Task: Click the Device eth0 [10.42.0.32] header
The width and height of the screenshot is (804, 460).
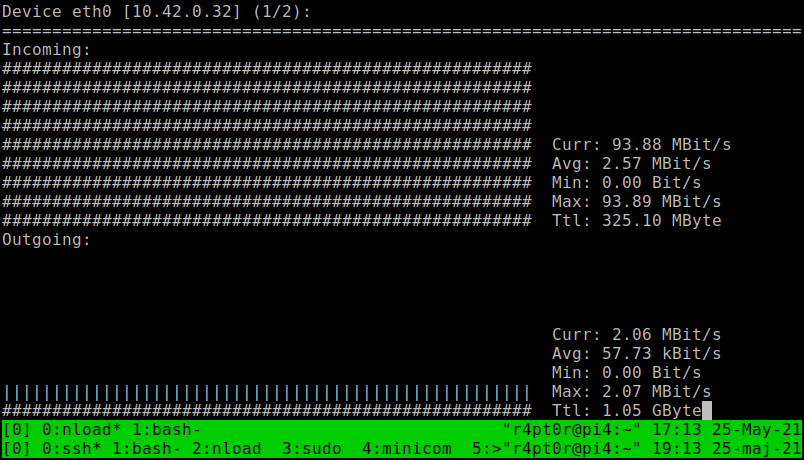Action: click(156, 12)
